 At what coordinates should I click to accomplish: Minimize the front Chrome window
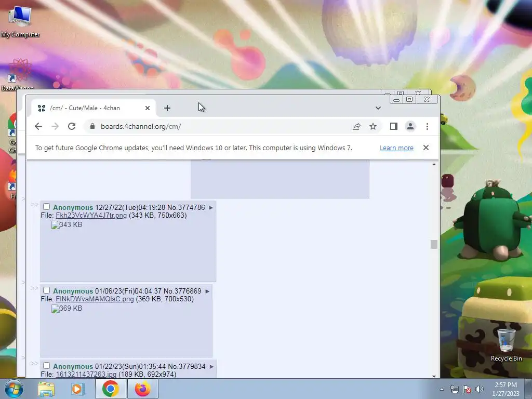pyautogui.click(x=396, y=99)
